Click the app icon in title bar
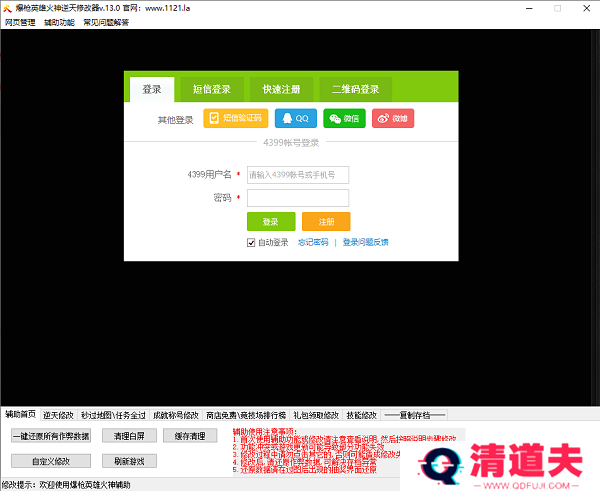 coord(7,7)
